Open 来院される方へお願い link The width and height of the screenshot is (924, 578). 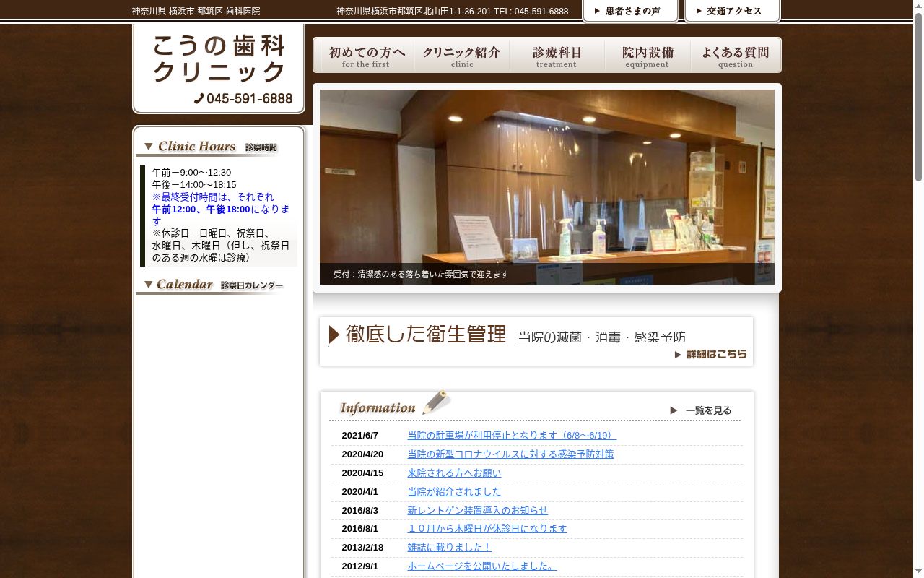[x=454, y=473]
